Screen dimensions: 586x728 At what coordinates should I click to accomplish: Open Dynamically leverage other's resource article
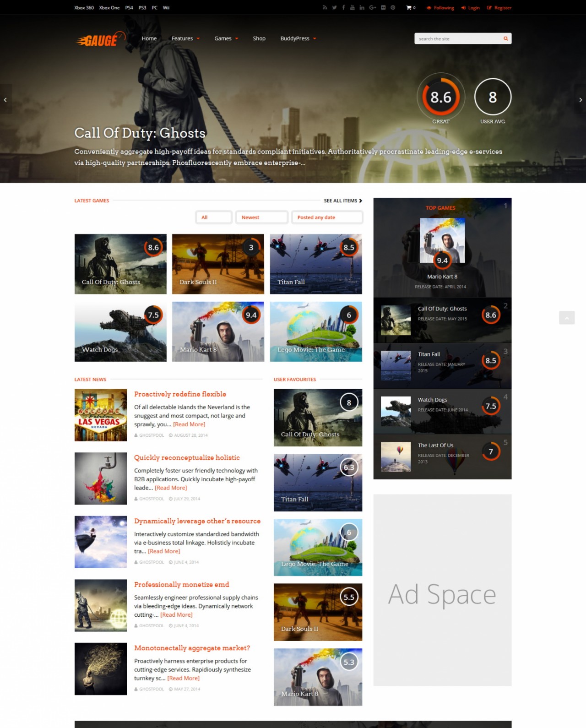pyautogui.click(x=197, y=521)
